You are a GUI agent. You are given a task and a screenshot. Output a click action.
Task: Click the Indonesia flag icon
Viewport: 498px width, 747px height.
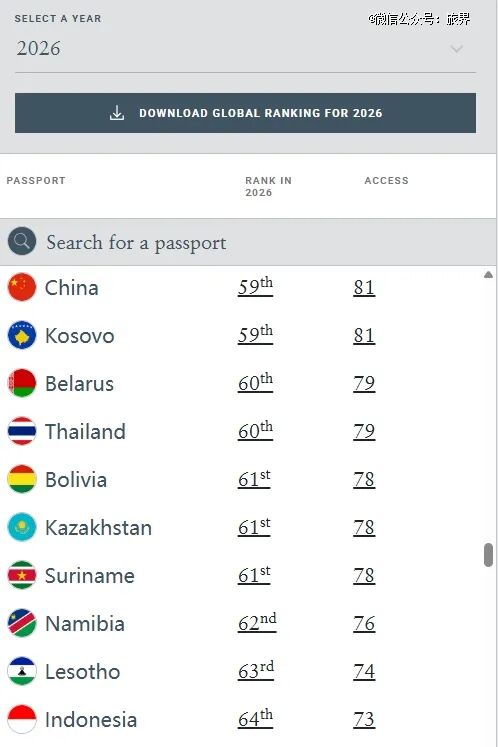(22, 719)
